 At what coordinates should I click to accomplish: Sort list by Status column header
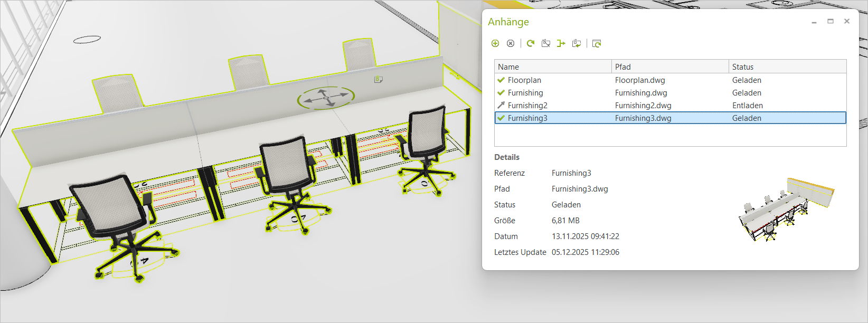coord(787,66)
